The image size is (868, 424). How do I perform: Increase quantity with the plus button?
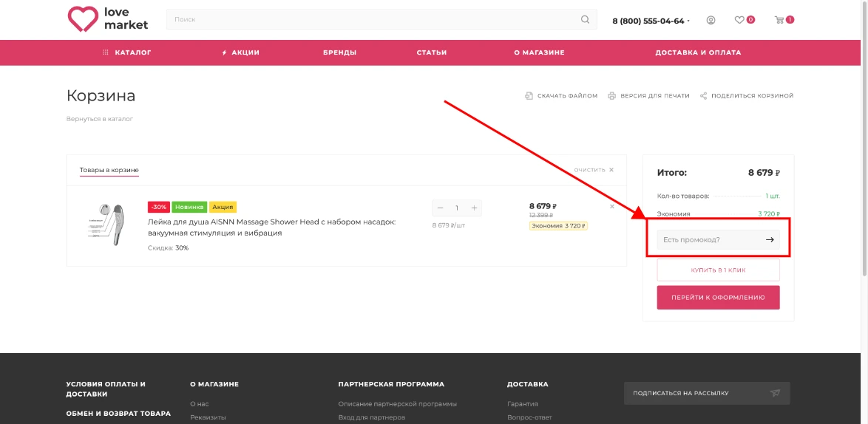click(x=474, y=208)
